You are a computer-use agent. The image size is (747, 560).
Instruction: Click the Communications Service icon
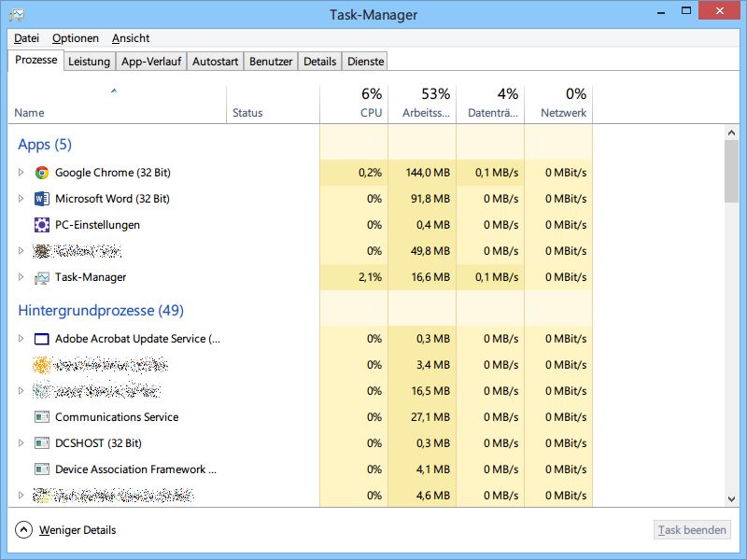tap(42, 417)
